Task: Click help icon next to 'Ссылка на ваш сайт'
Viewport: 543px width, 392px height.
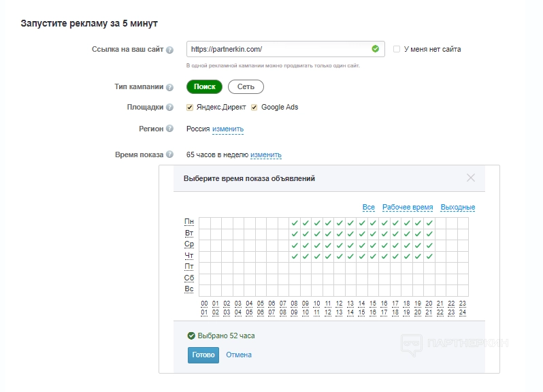Action: (169, 50)
